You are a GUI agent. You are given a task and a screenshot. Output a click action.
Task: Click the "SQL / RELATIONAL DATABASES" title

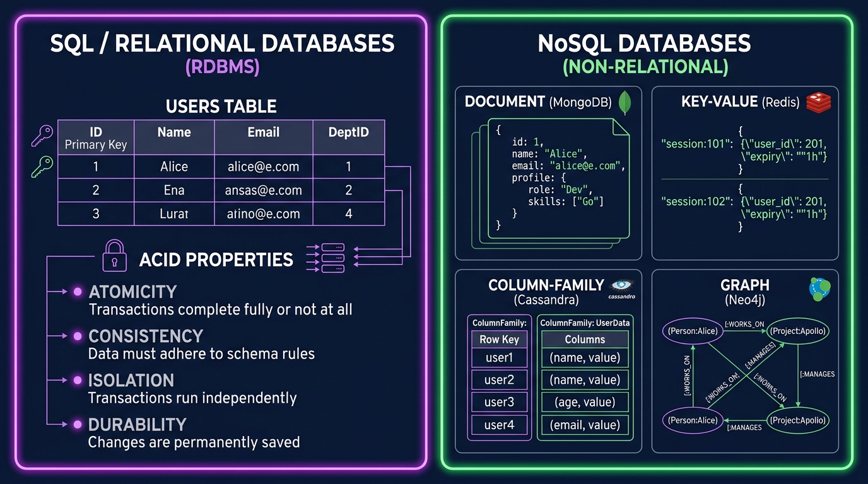222,43
